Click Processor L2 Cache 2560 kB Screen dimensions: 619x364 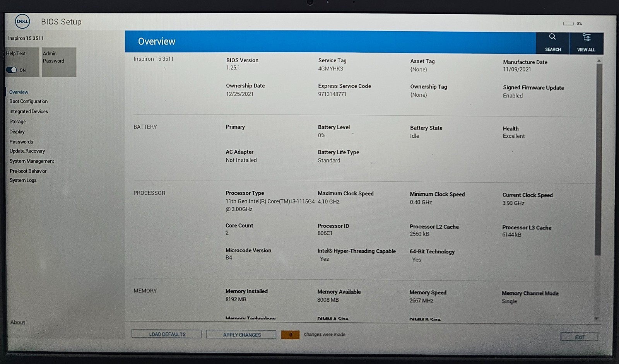click(x=419, y=234)
